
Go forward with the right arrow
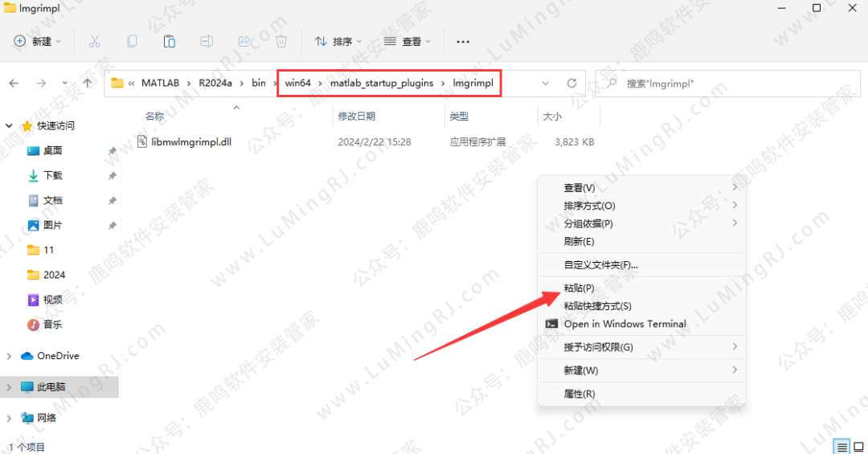pyautogui.click(x=41, y=83)
